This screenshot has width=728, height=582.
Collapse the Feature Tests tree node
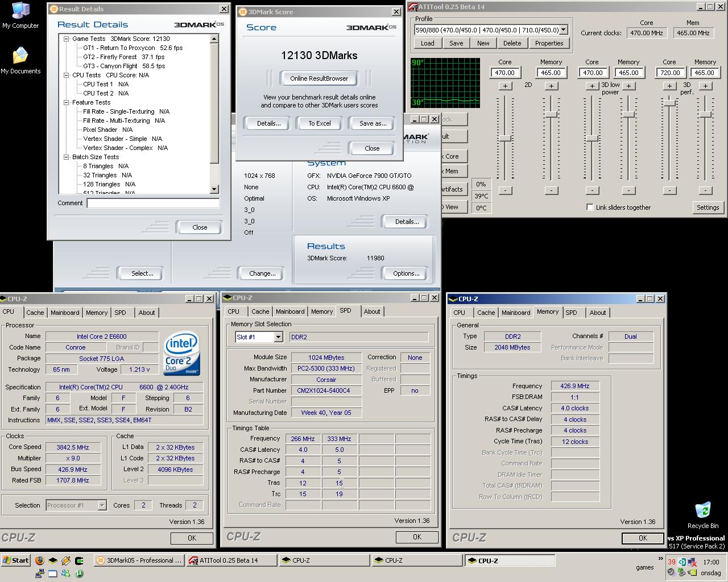click(67, 102)
